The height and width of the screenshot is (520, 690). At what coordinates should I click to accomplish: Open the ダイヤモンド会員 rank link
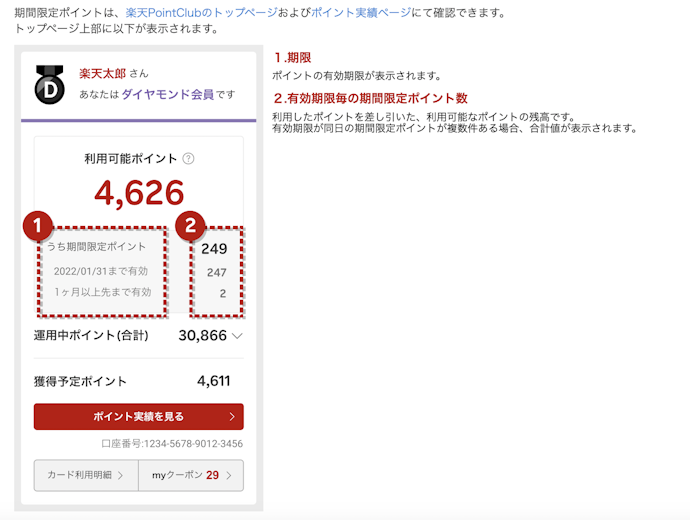(168, 94)
